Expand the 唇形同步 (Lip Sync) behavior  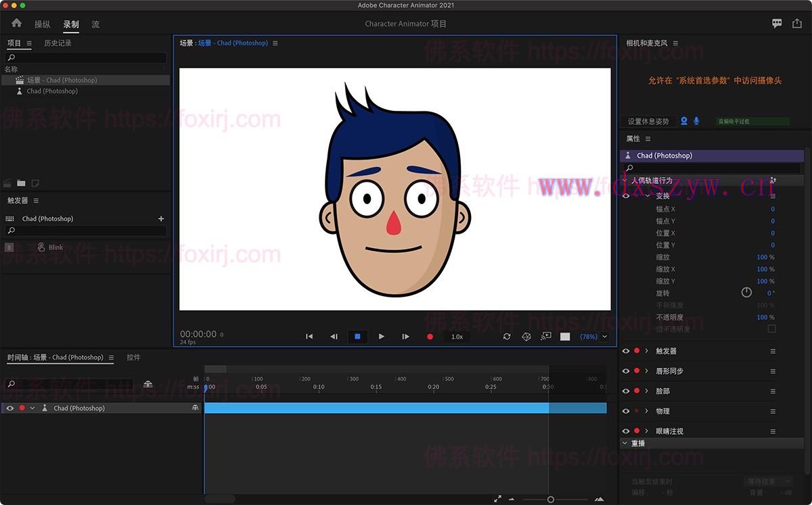(647, 371)
